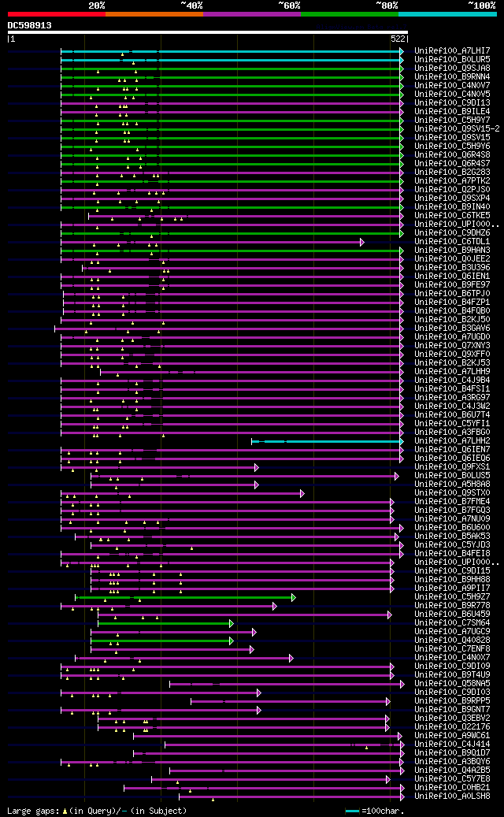
Task: Open the UniRef100_B3U396 label
Action: [452, 268]
